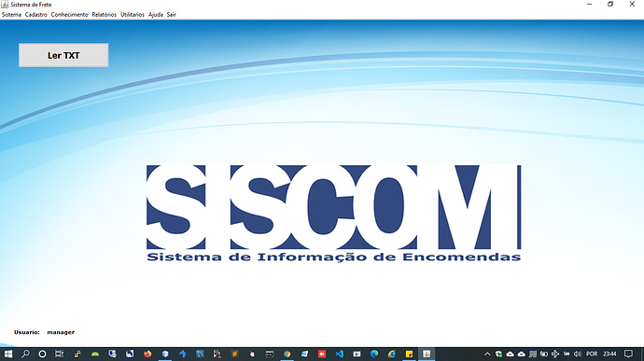Screen dimensions: 644x361
Task: Show hidden system tray icons
Action: (487, 354)
